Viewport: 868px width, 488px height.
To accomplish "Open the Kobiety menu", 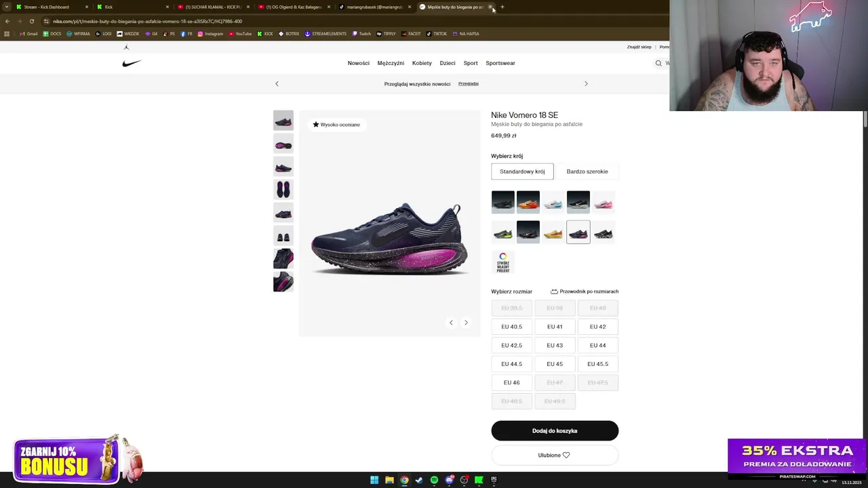I will [x=422, y=63].
